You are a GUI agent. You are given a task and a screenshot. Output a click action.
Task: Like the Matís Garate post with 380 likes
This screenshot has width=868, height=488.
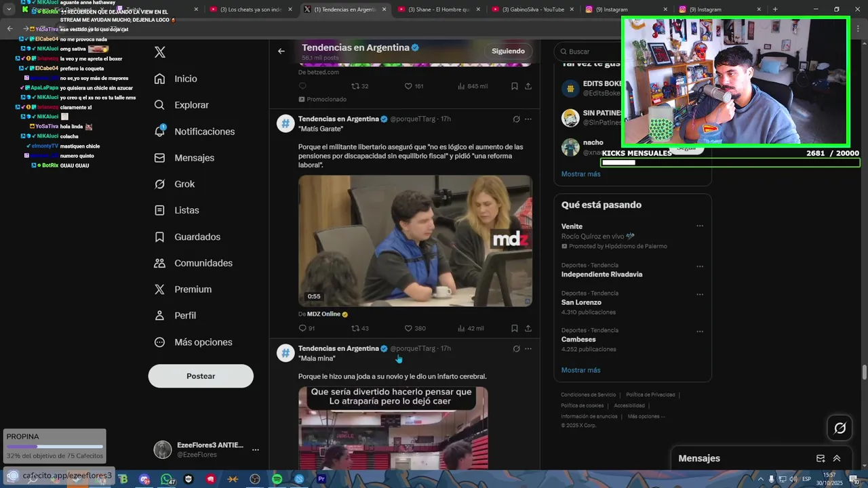point(415,329)
